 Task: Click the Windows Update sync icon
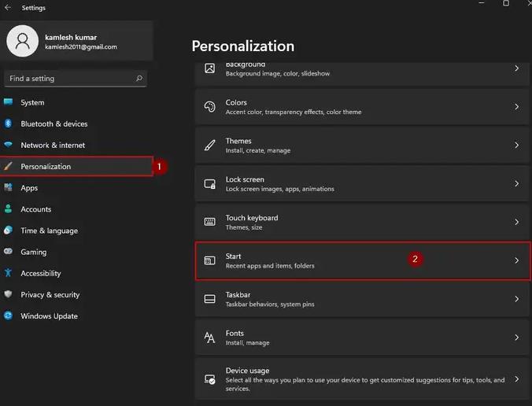click(x=8, y=316)
